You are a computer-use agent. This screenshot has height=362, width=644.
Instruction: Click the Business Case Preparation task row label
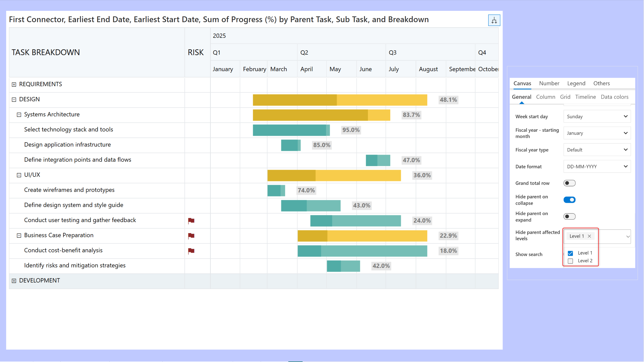tap(59, 236)
